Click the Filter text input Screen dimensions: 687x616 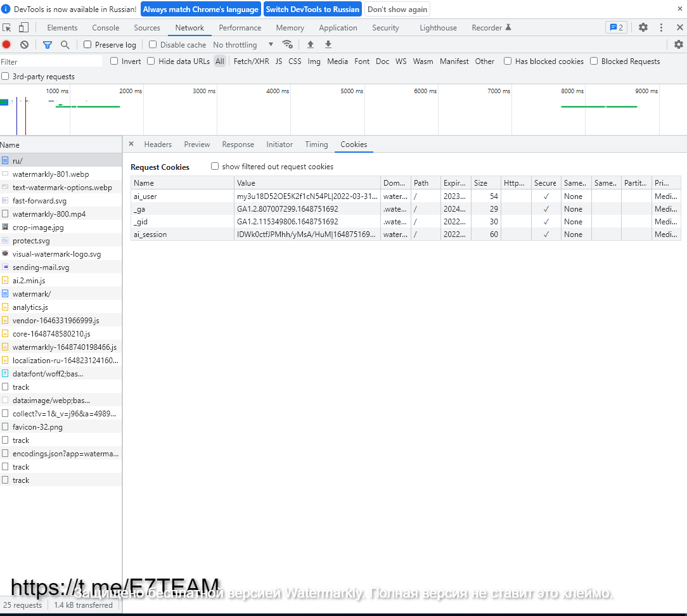[51, 61]
